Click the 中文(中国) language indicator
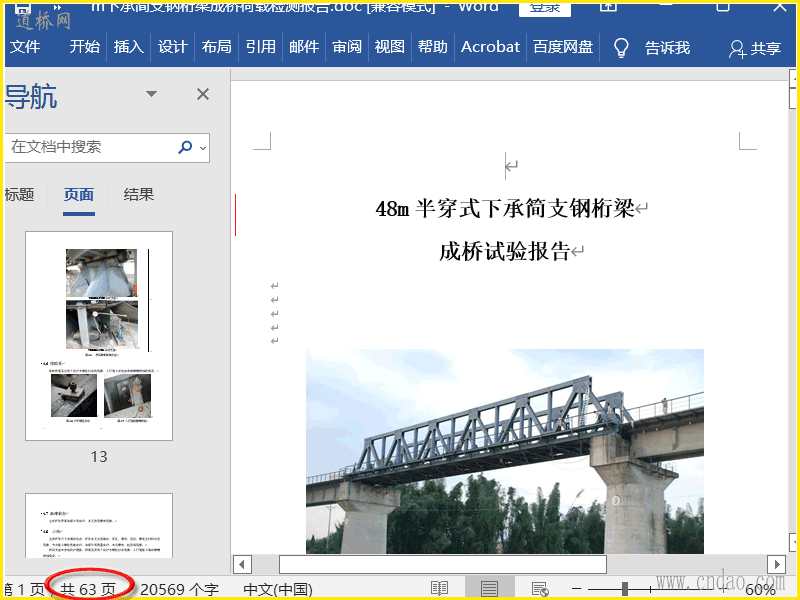This screenshot has height=600, width=800. click(278, 589)
